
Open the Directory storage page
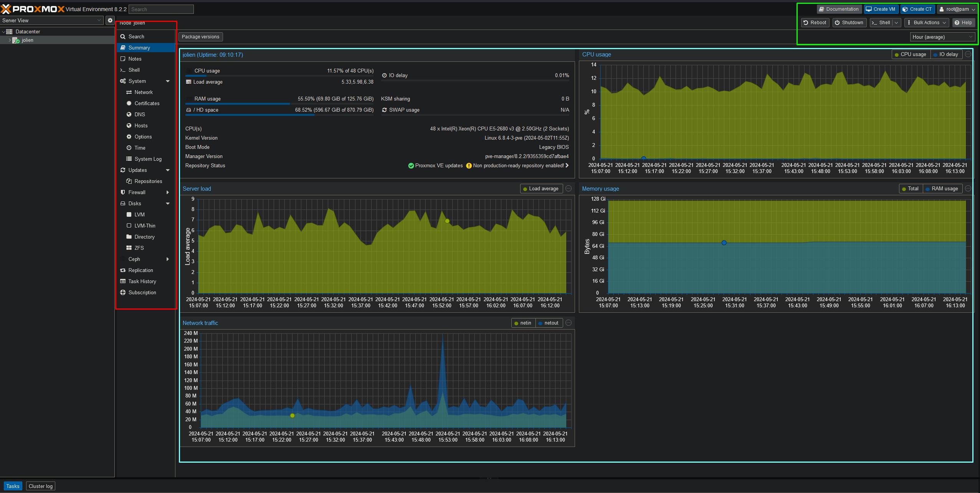(146, 237)
